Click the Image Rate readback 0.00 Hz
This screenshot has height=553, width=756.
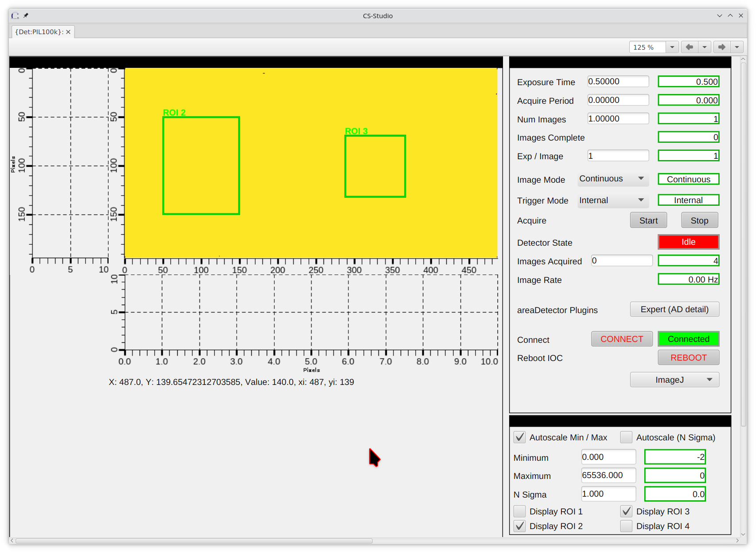[688, 279]
